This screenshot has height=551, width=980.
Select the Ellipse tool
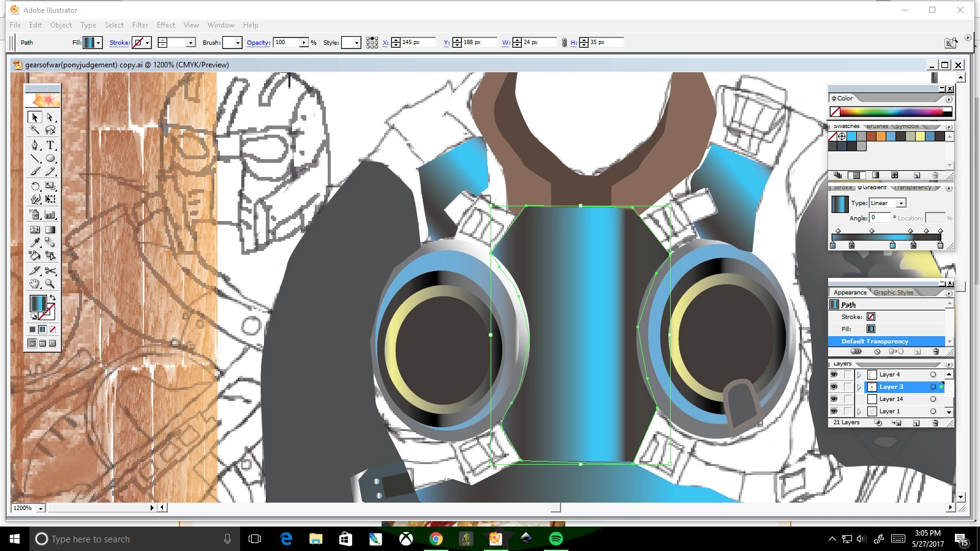pos(50,158)
